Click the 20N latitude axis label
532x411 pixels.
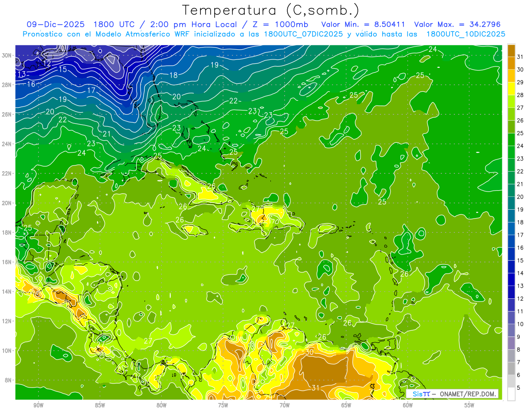tap(8, 203)
